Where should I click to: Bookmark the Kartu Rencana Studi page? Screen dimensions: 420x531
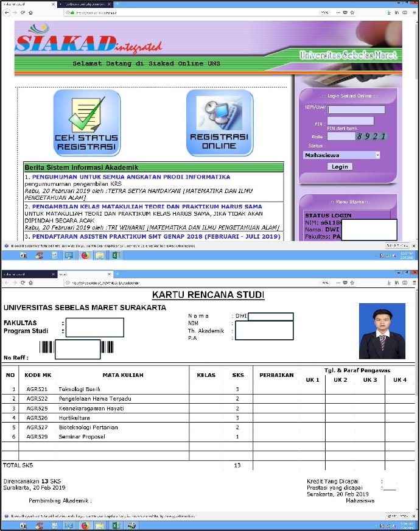click(352, 283)
